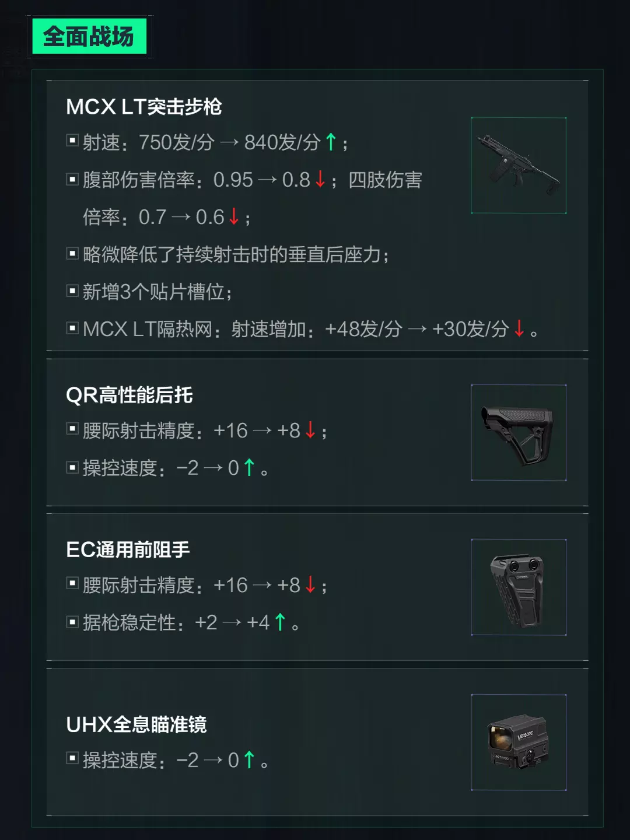This screenshot has width=630, height=840.
Task: Click the red down arrow after 0.8
Action: 320,179
